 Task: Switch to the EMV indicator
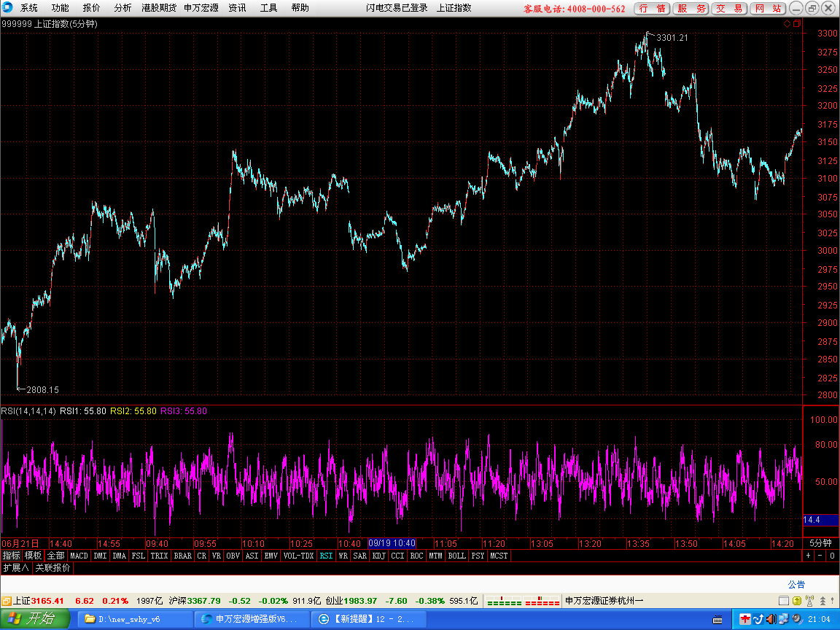(271, 556)
